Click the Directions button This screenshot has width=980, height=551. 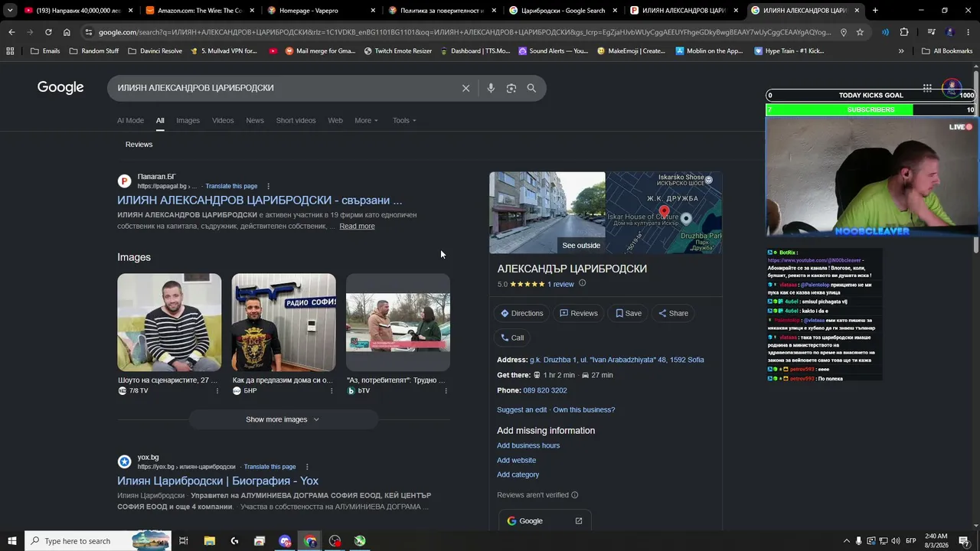click(x=522, y=313)
